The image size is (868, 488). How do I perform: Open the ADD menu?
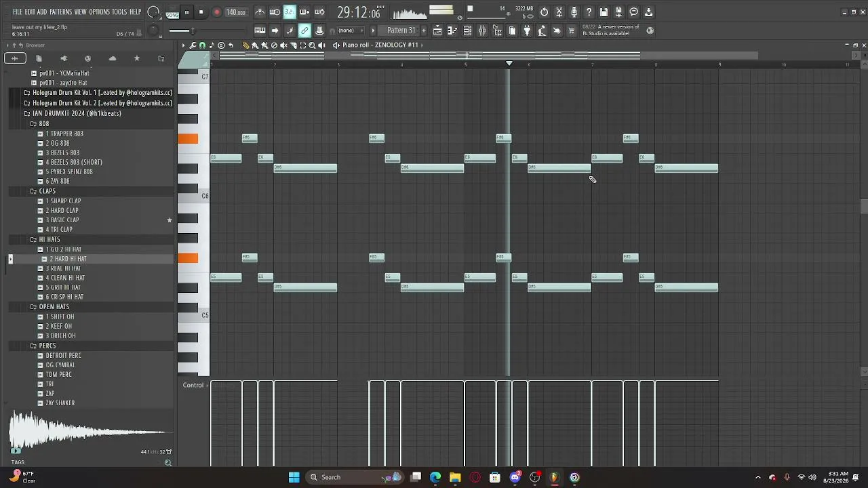point(42,12)
